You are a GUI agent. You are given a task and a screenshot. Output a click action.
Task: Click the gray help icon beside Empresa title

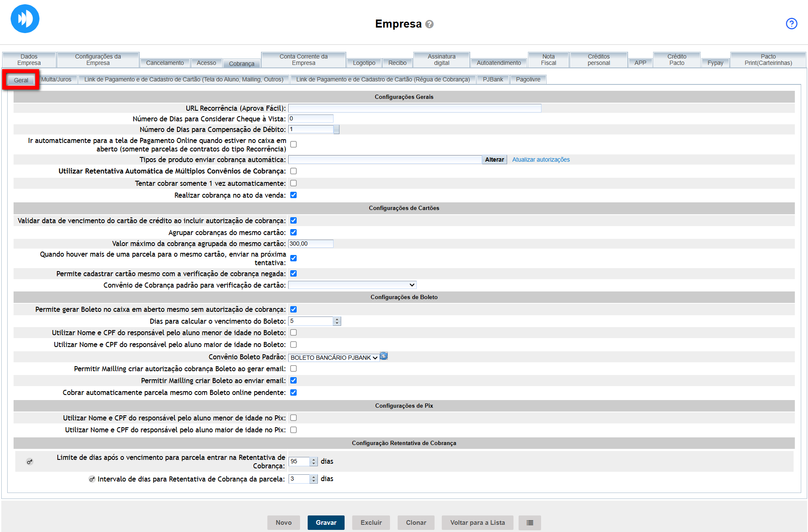[x=429, y=24]
